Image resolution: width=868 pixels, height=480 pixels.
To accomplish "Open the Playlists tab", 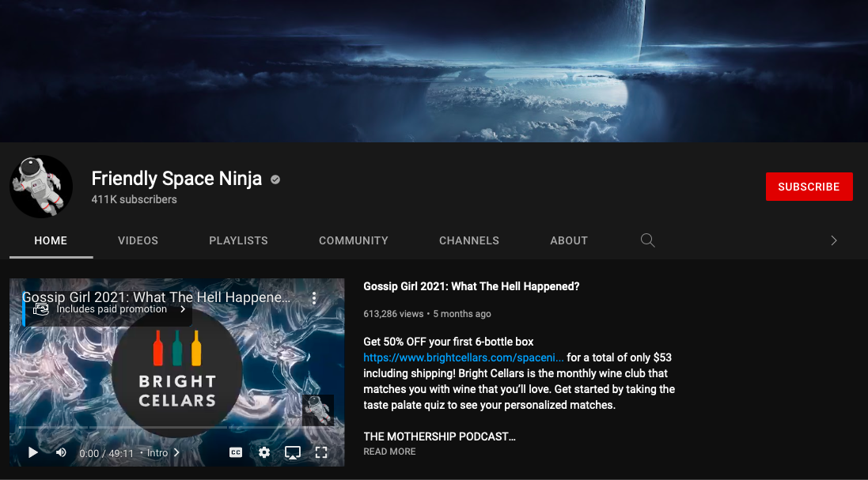I will [x=239, y=240].
